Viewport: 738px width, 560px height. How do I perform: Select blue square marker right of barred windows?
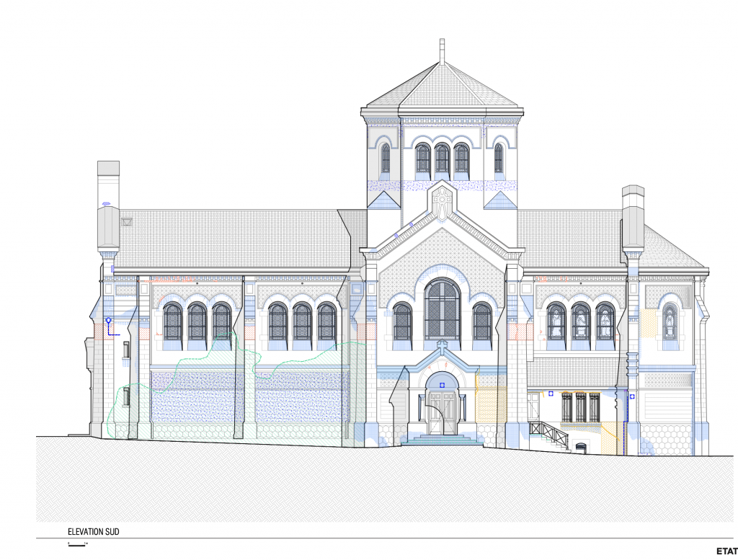point(633,396)
